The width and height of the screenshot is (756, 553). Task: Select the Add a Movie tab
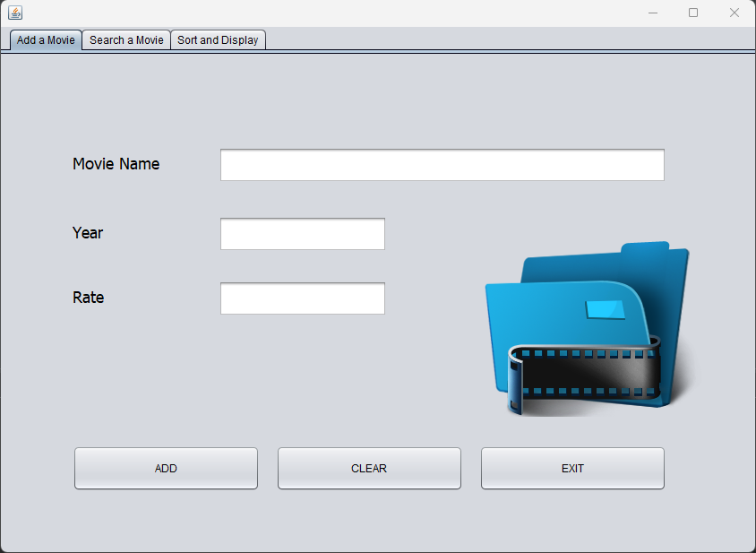pos(46,40)
